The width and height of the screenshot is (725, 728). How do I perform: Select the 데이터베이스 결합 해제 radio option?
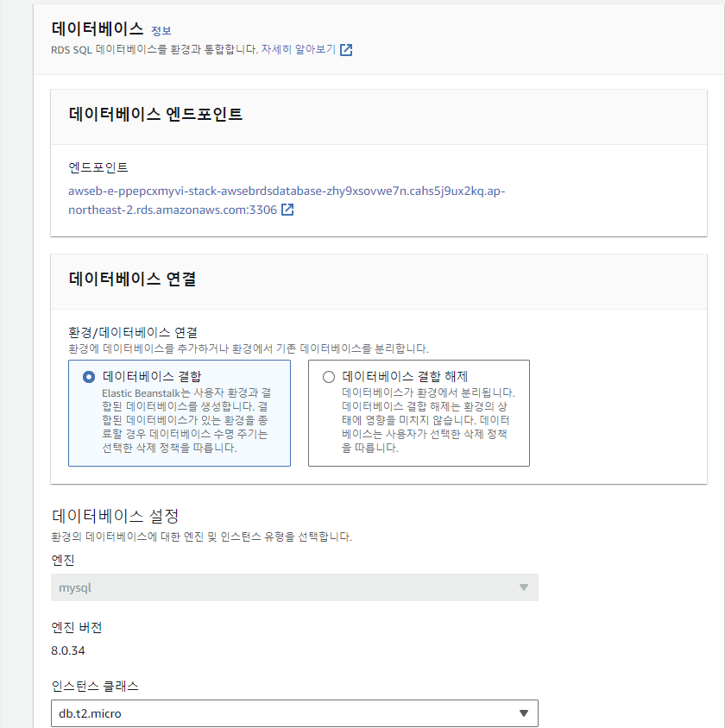(x=329, y=377)
